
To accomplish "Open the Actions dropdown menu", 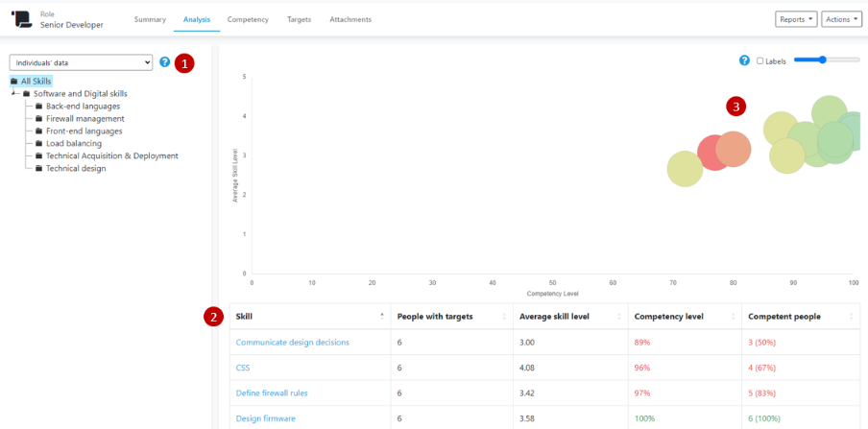I will pos(841,19).
